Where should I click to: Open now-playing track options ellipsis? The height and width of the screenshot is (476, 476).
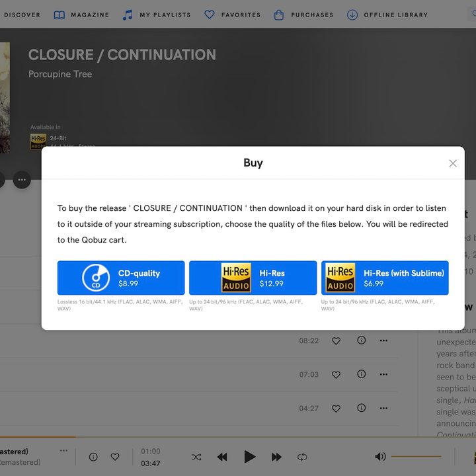pos(63,450)
